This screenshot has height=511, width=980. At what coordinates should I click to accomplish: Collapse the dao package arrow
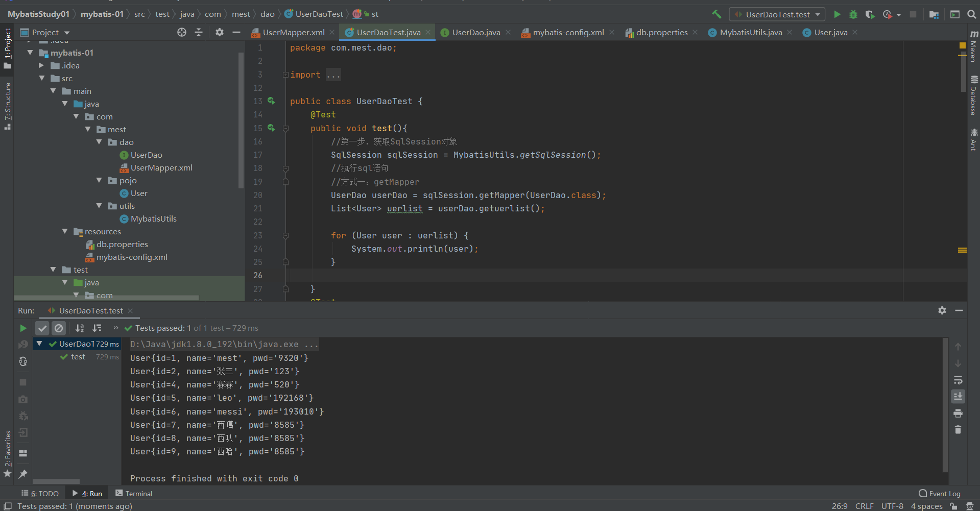(x=99, y=142)
